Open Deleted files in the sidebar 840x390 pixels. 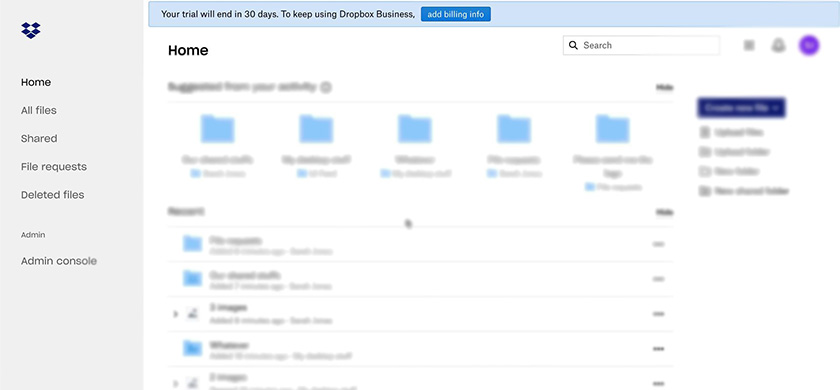[x=52, y=195]
